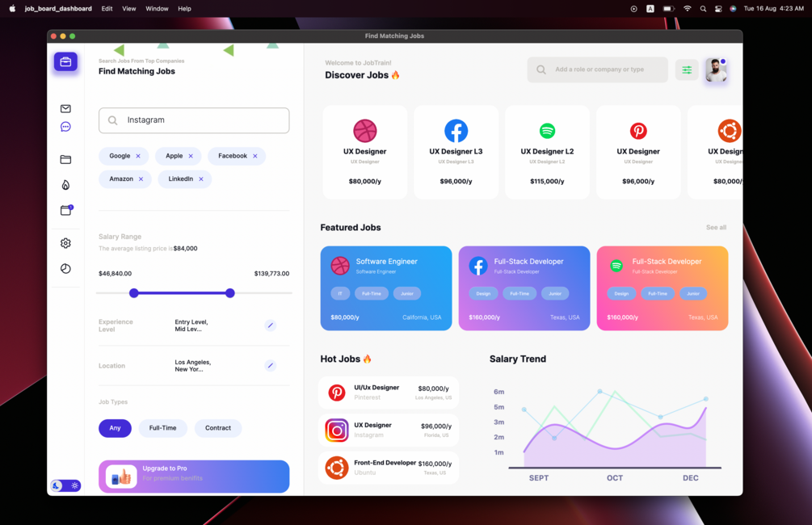Click Junior tag on Spotify Full-Stack card
Image resolution: width=812 pixels, height=525 pixels.
tap(693, 293)
